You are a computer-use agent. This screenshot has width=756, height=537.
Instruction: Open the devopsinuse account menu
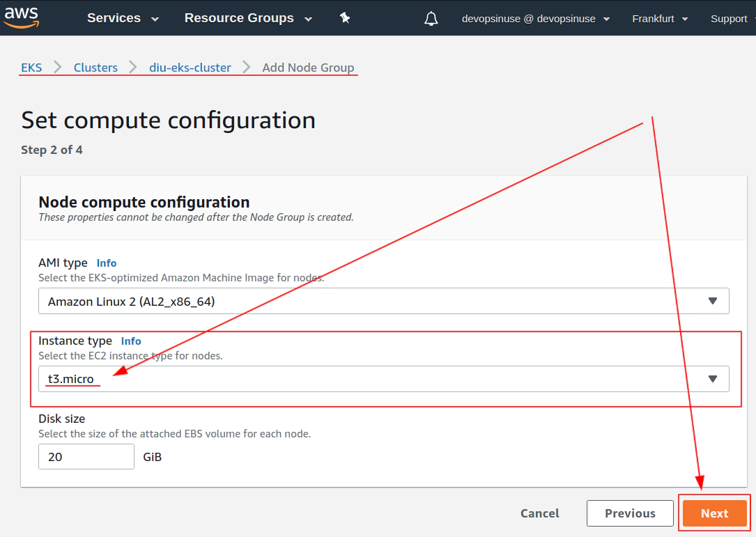click(x=536, y=19)
